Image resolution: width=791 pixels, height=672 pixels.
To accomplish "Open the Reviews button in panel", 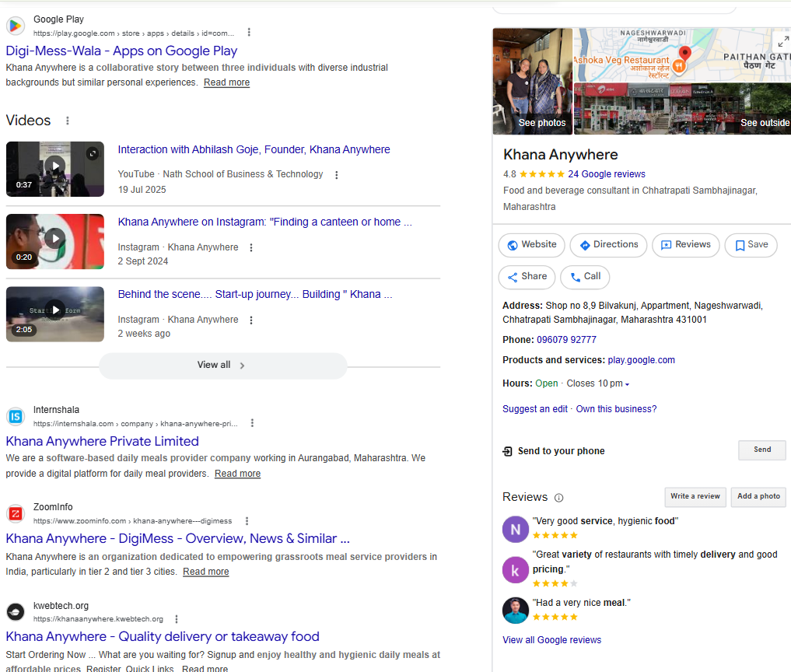I will (x=685, y=245).
